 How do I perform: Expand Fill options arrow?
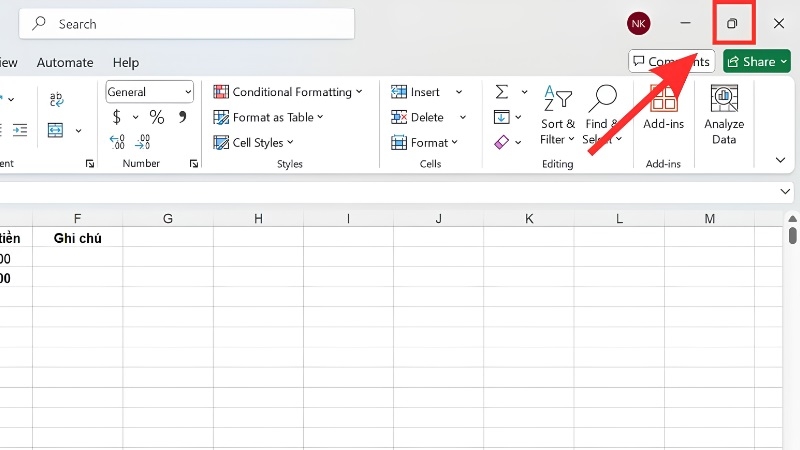click(518, 117)
